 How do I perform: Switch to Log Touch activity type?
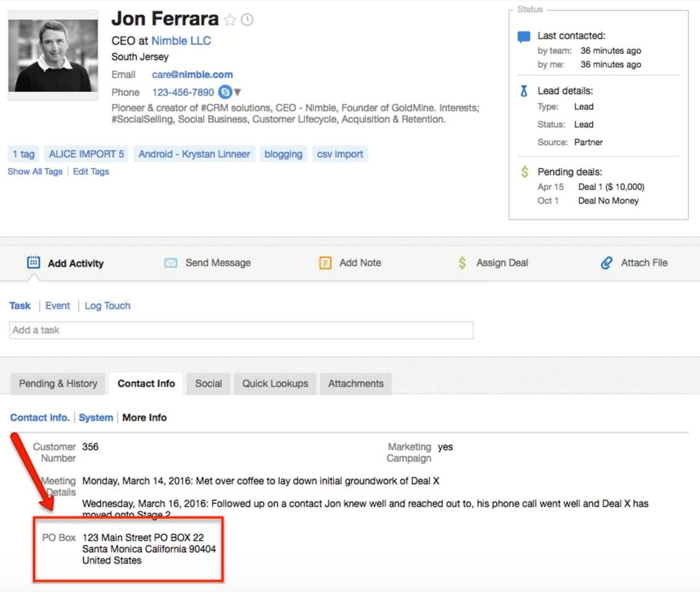pyautogui.click(x=107, y=306)
